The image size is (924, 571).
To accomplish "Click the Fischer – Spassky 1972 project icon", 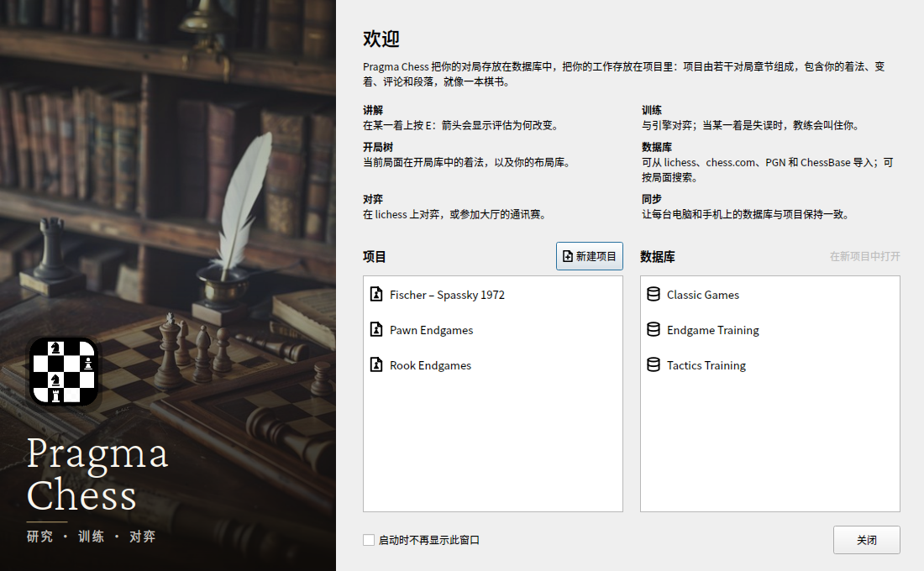I will click(x=376, y=294).
